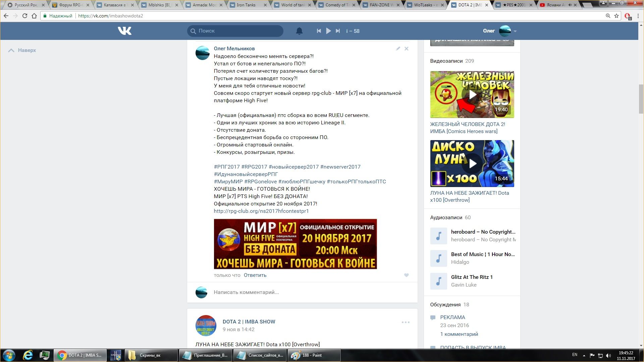
Task: Click the profile avatar beside Олег
Action: coord(505,31)
